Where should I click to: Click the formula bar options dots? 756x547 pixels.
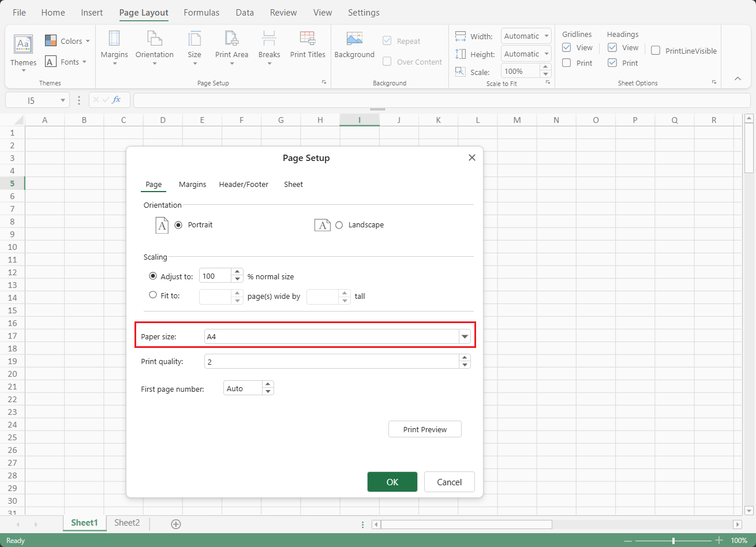coord(80,100)
